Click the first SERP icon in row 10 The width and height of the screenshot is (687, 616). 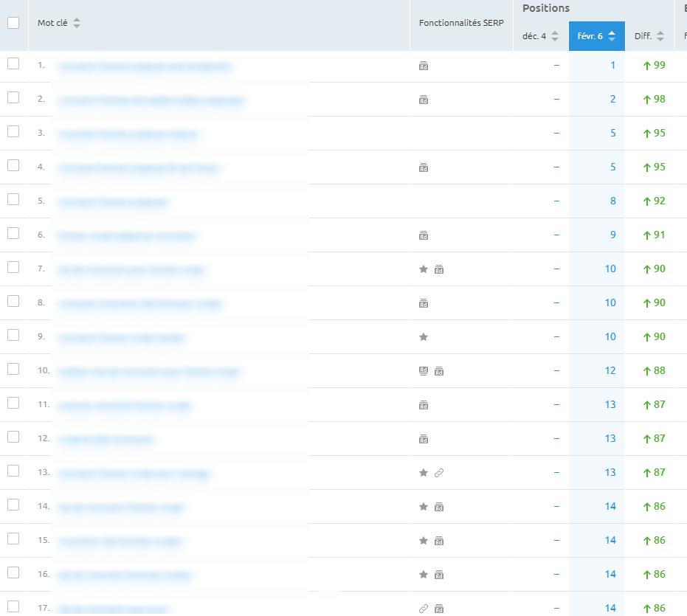coord(424,371)
